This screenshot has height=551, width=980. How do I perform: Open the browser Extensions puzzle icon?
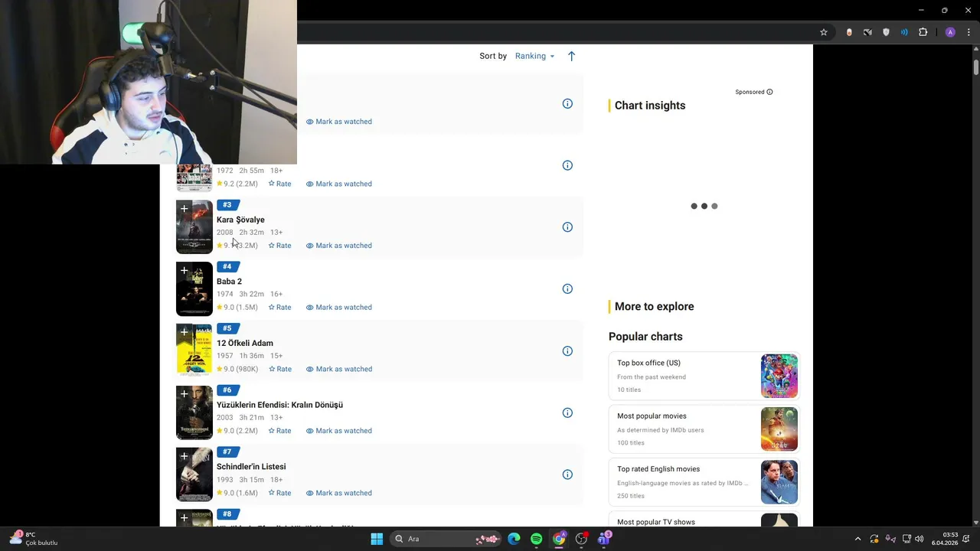[923, 32]
